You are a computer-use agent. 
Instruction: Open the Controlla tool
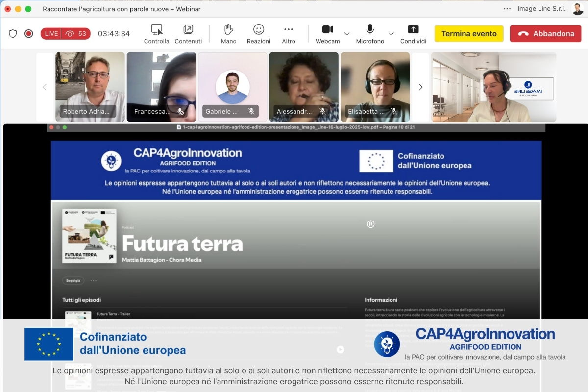coord(157,34)
